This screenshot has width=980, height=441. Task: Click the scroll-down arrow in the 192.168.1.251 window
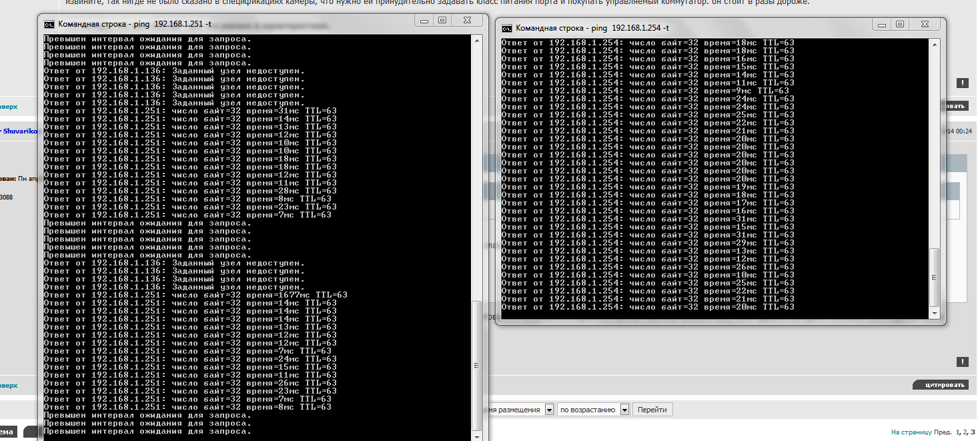pos(477,436)
